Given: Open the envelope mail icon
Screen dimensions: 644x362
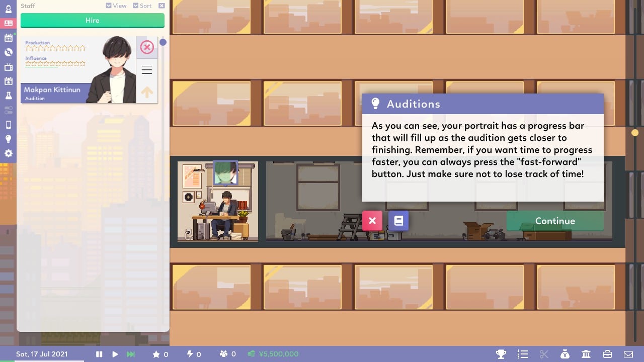Looking at the screenshot, I should [628, 354].
